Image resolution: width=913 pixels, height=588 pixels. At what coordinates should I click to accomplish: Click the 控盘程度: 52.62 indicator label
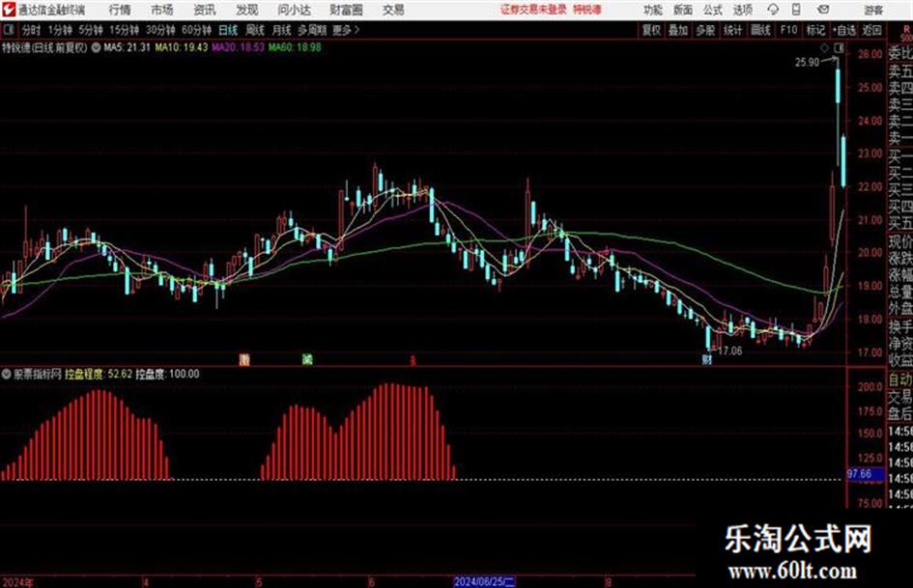(99, 374)
